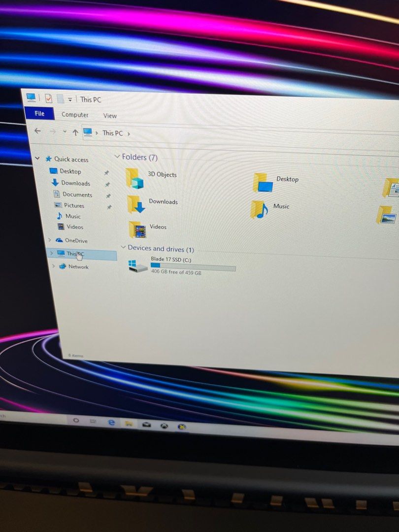The width and height of the screenshot is (399, 532).
Task: Open the Recent locations dropdown arrow
Action: tap(65, 132)
